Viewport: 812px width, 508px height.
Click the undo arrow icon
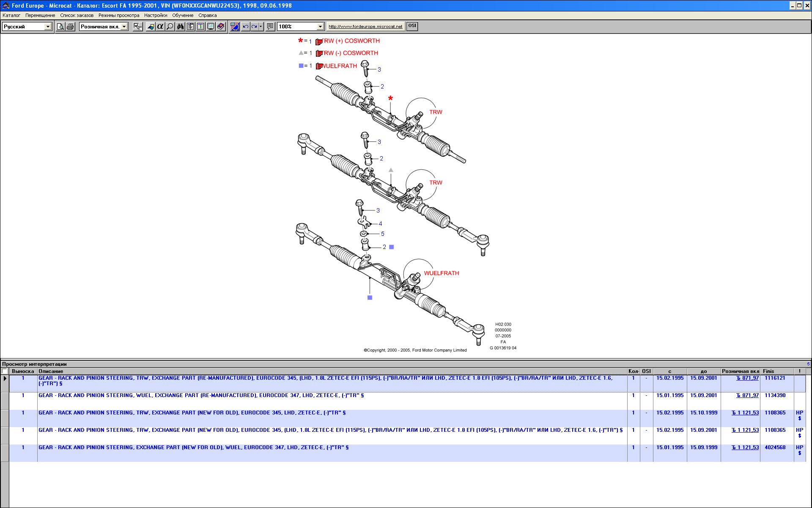[x=245, y=27]
